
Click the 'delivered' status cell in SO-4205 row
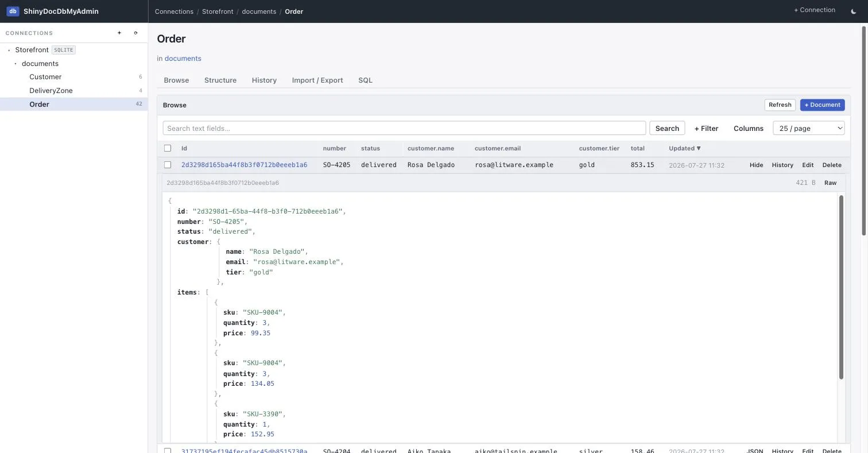(378, 165)
